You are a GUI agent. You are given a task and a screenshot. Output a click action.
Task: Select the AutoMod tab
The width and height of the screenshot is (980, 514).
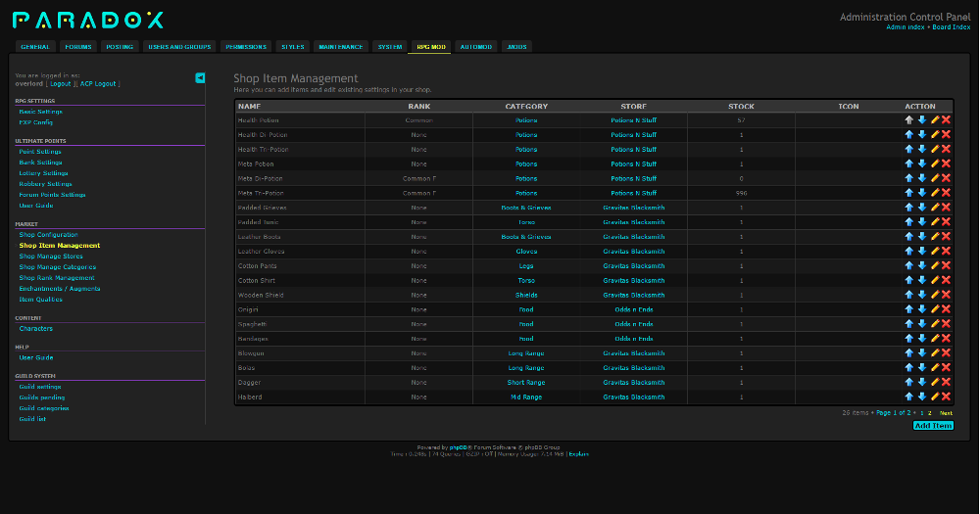476,47
